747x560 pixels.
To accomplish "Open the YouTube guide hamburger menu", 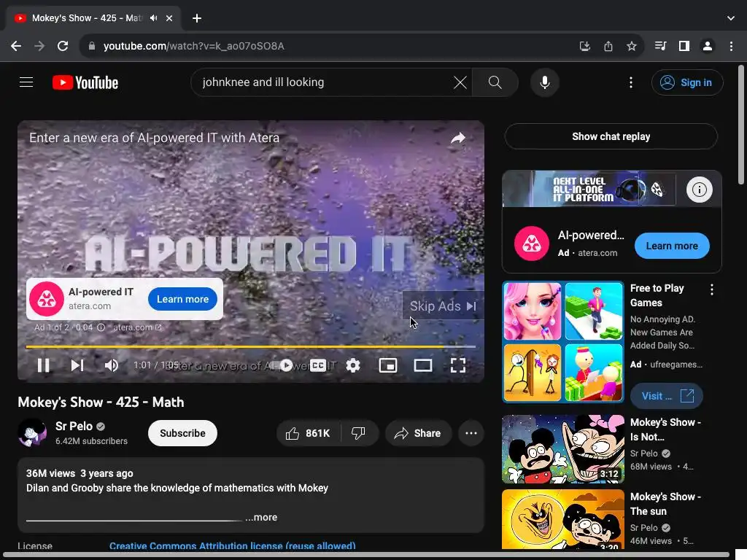I will pyautogui.click(x=26, y=82).
